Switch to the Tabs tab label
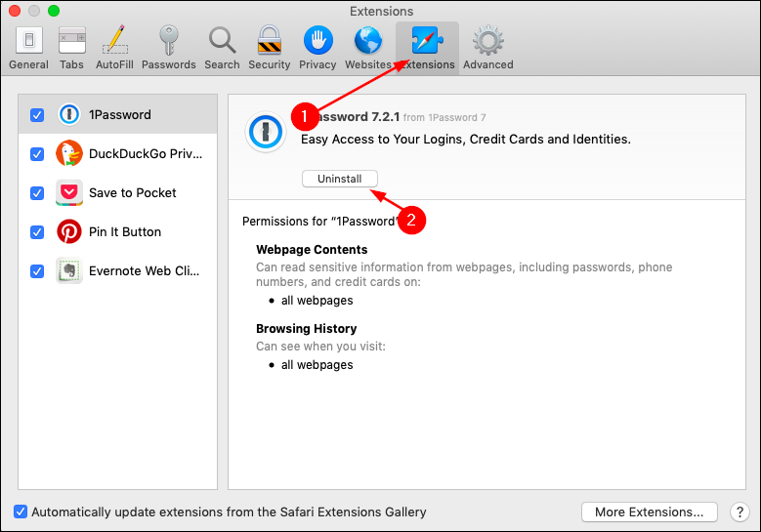Viewport: 761px width, 532px height. tap(71, 64)
